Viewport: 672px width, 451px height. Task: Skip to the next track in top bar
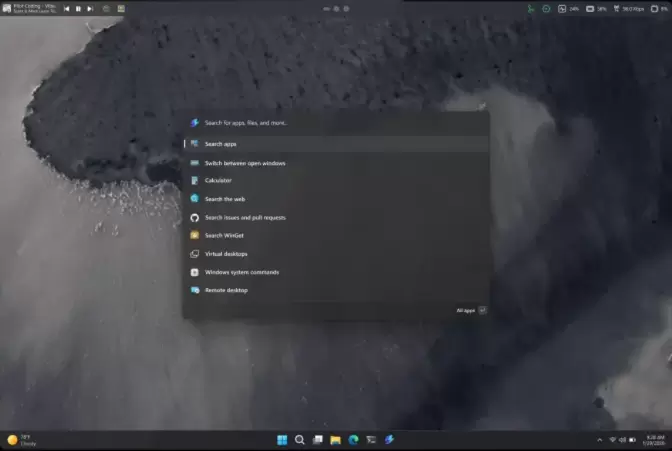(x=90, y=9)
